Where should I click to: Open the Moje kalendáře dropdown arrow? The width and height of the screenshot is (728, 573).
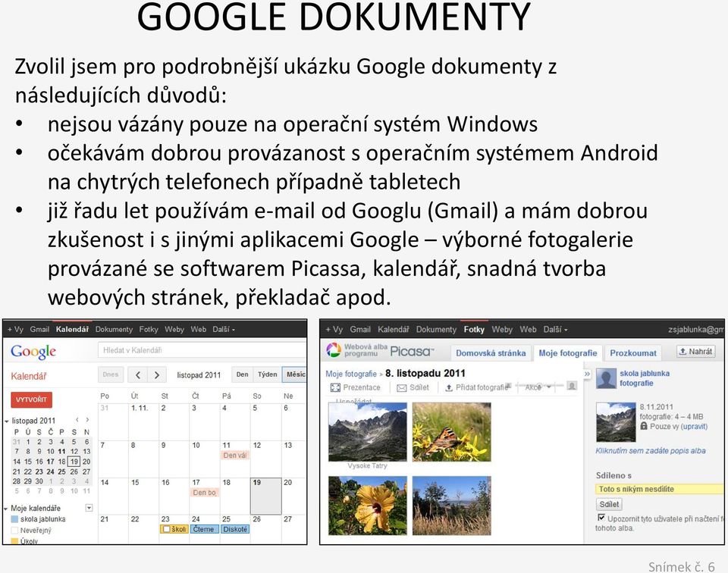click(89, 508)
